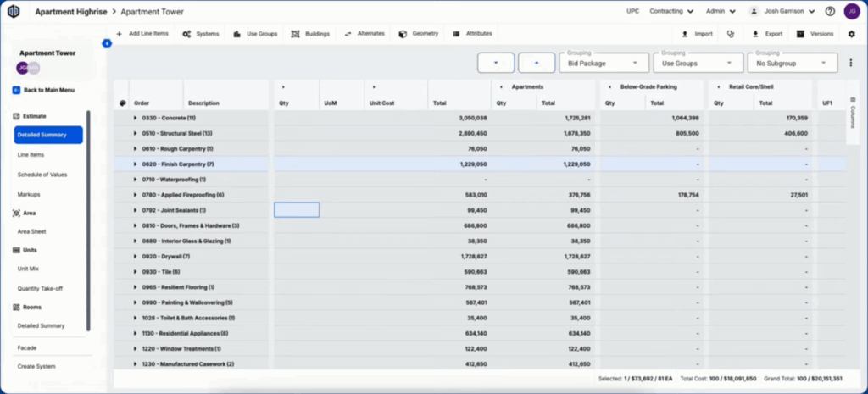The image size is (868, 394).
Task: Open Facade in the sidebar
Action: click(x=26, y=347)
